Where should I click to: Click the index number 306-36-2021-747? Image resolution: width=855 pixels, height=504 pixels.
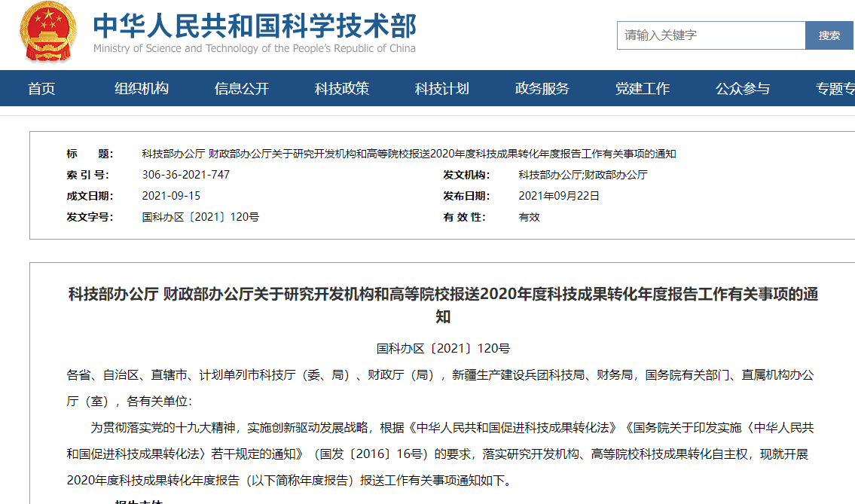tap(186, 175)
